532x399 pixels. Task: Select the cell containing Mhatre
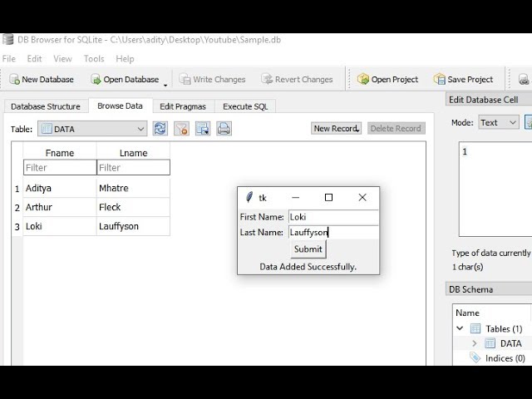(133, 189)
